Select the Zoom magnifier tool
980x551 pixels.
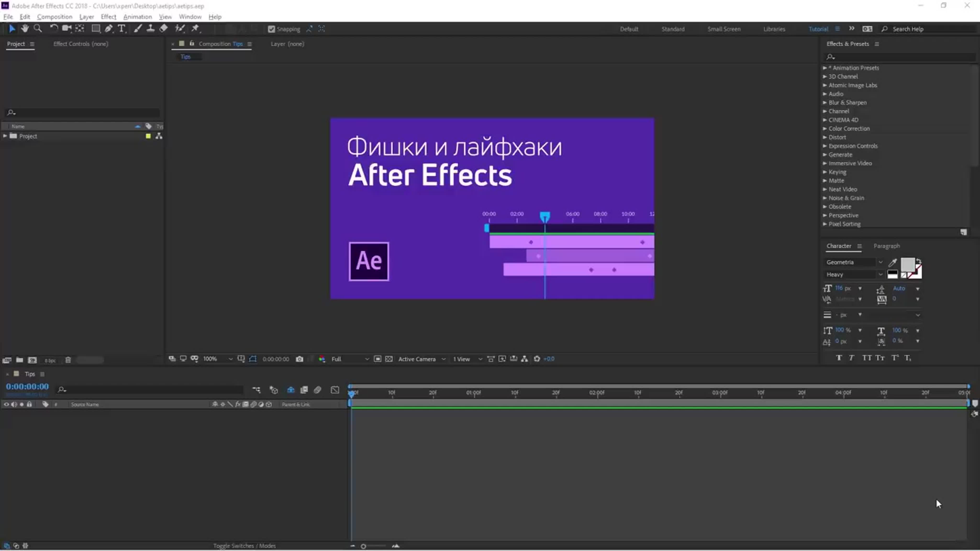(38, 28)
